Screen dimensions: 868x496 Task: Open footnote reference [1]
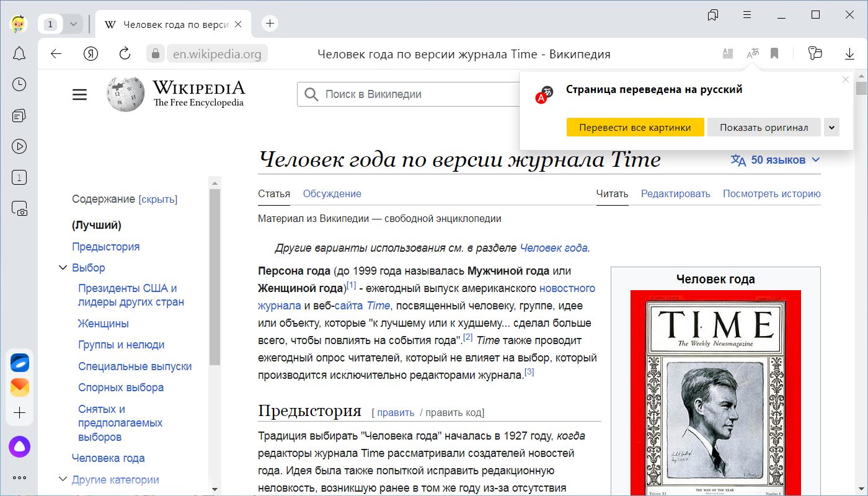(352, 285)
